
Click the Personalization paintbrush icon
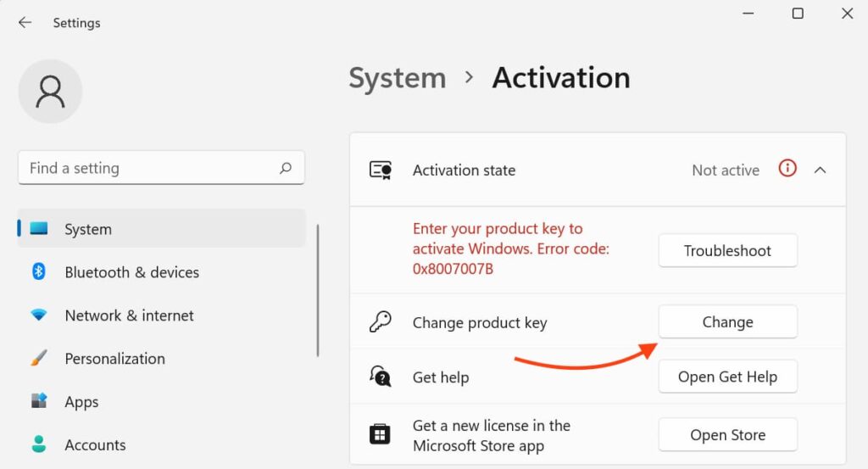click(39, 359)
